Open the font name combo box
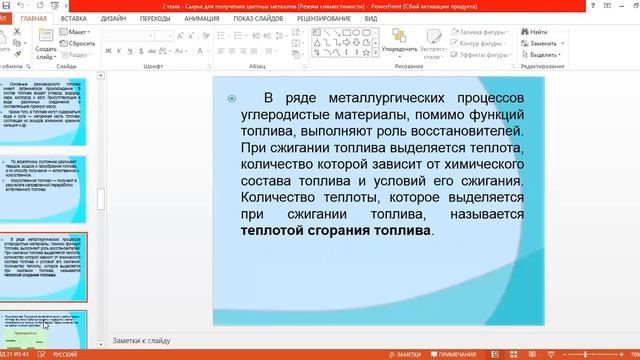This screenshot has width=640, height=360. tap(129, 36)
